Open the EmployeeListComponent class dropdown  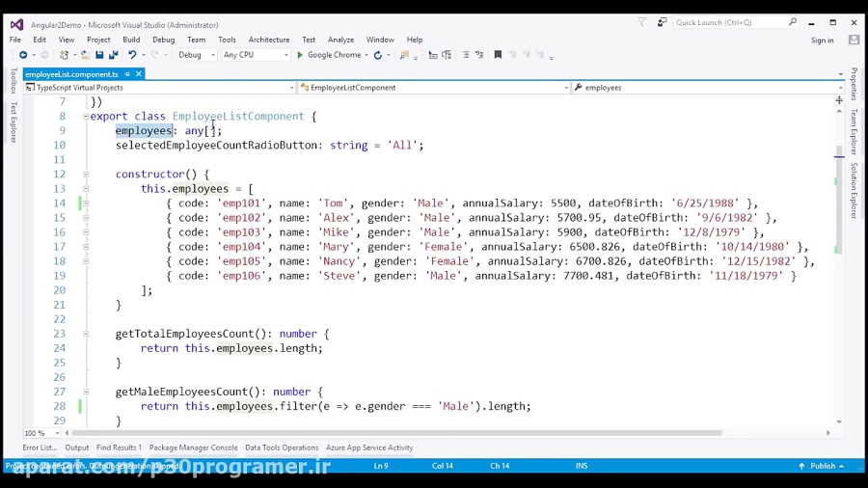[x=434, y=88]
